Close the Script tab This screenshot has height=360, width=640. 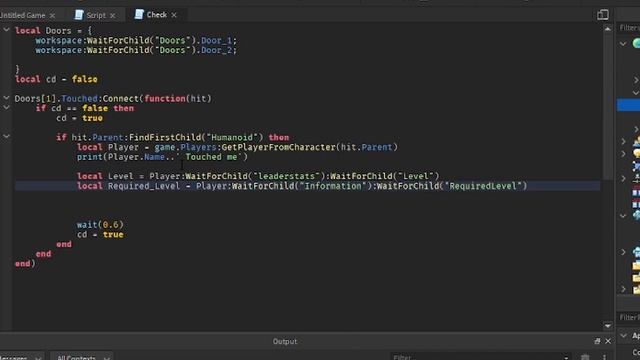[x=113, y=16]
